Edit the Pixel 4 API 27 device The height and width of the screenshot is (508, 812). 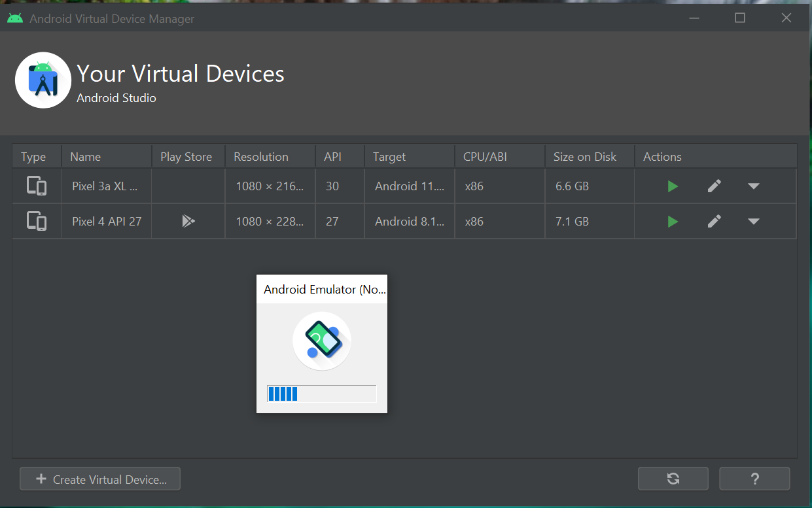tap(715, 222)
